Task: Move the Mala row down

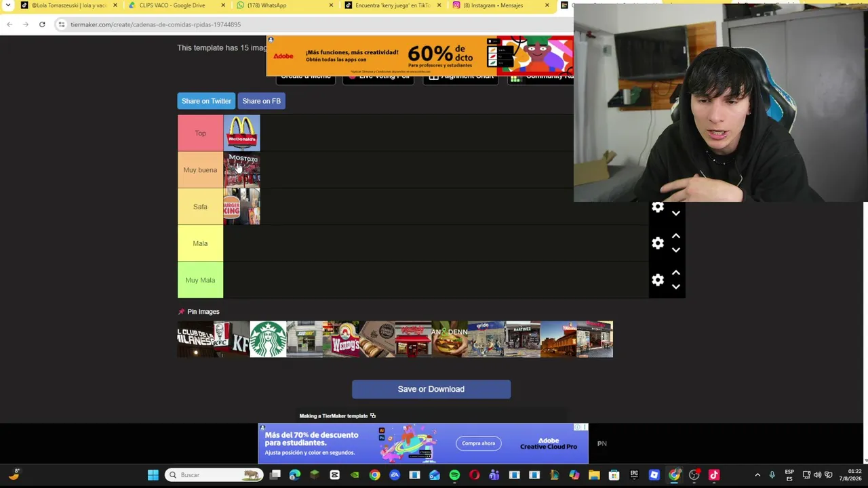Action: coord(676,250)
